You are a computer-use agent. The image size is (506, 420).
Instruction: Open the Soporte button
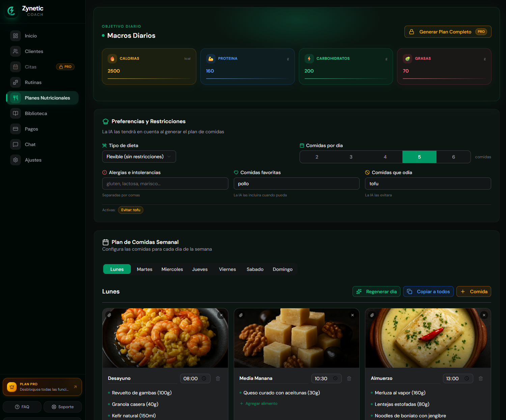coord(63,407)
